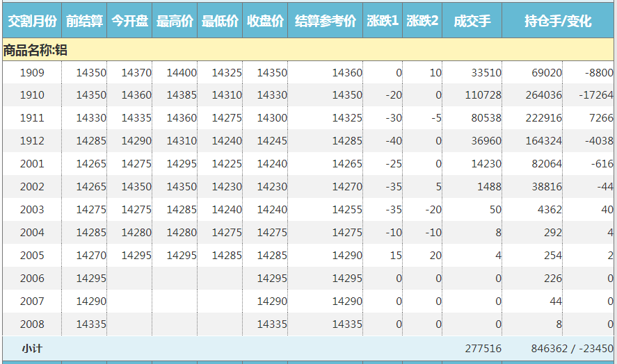
Task: Select the 最低价 column header
Action: pyautogui.click(x=220, y=22)
